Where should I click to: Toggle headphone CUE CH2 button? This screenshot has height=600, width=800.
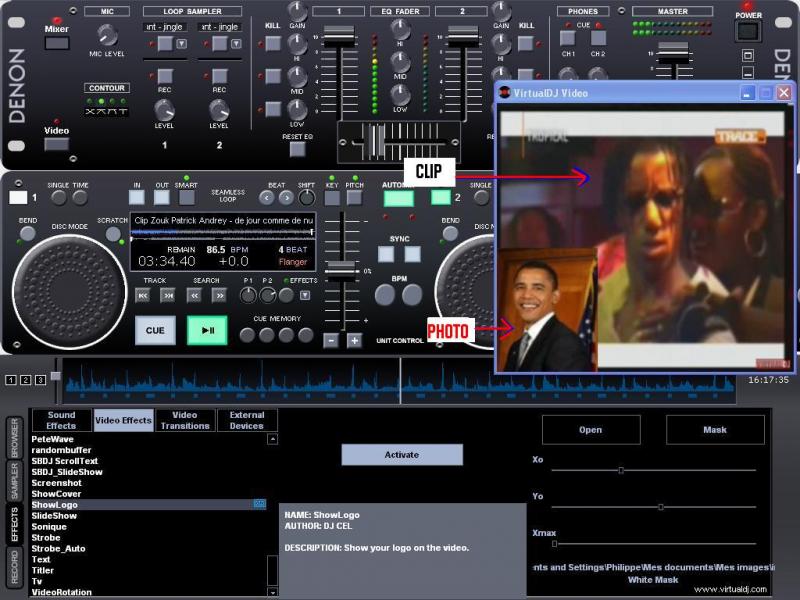click(x=598, y=38)
